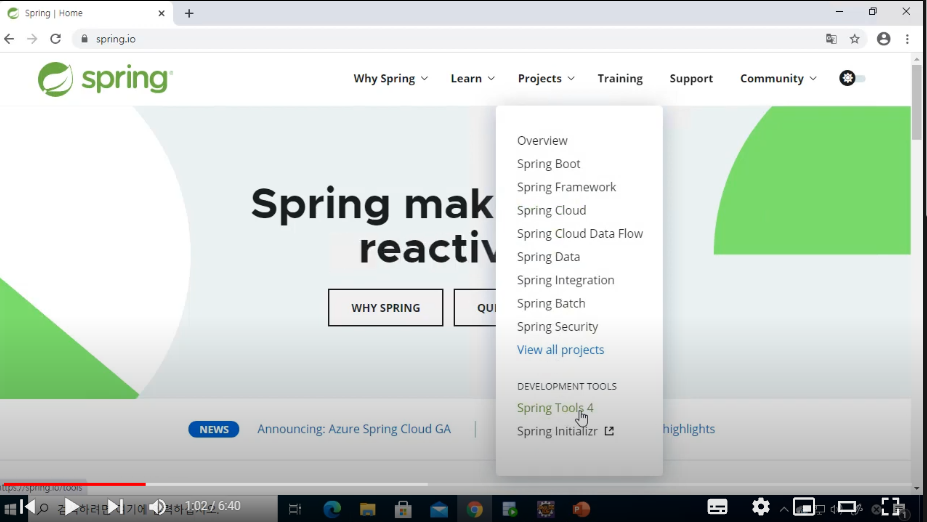Click View all projects link
This screenshot has width=927, height=522.
click(x=560, y=350)
